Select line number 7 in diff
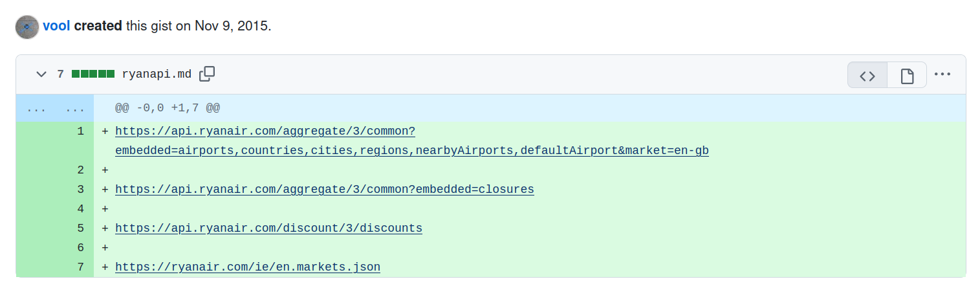The width and height of the screenshot is (980, 290). [80, 267]
